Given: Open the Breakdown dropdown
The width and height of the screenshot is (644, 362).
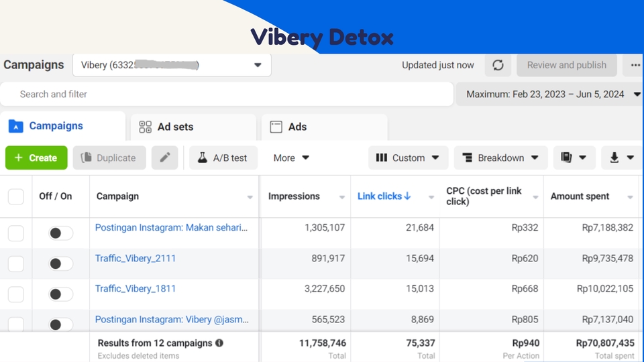Looking at the screenshot, I should tap(500, 158).
